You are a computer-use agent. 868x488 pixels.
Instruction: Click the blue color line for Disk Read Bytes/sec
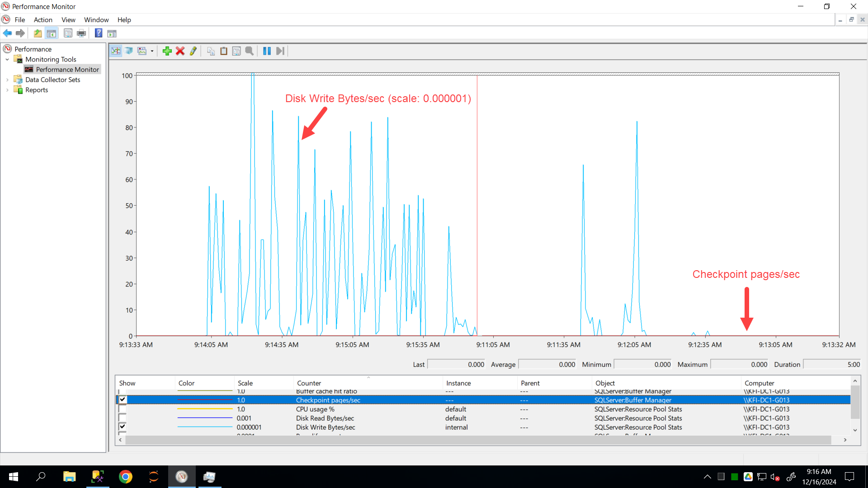click(x=205, y=418)
